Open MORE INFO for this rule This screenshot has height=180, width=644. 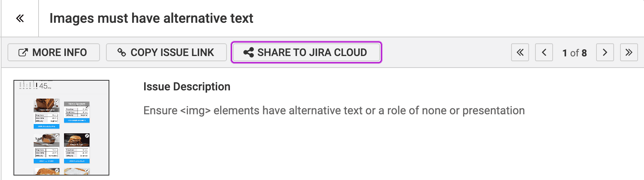[x=54, y=53]
